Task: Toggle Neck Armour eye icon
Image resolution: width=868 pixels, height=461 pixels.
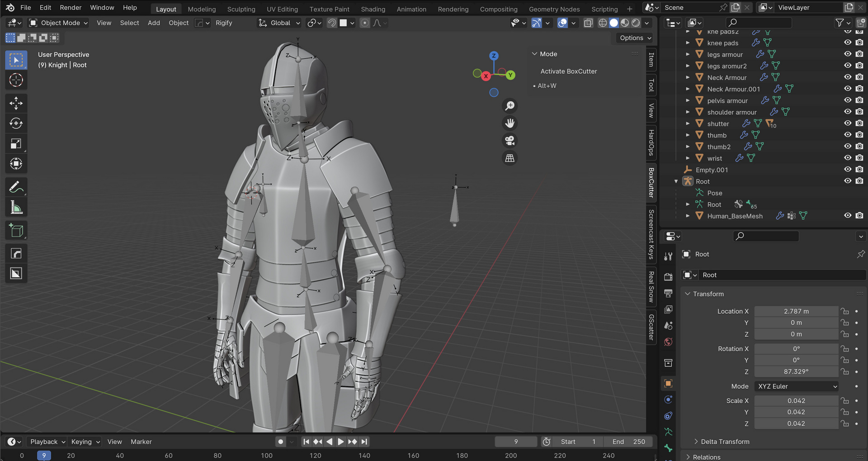Action: 848,77
